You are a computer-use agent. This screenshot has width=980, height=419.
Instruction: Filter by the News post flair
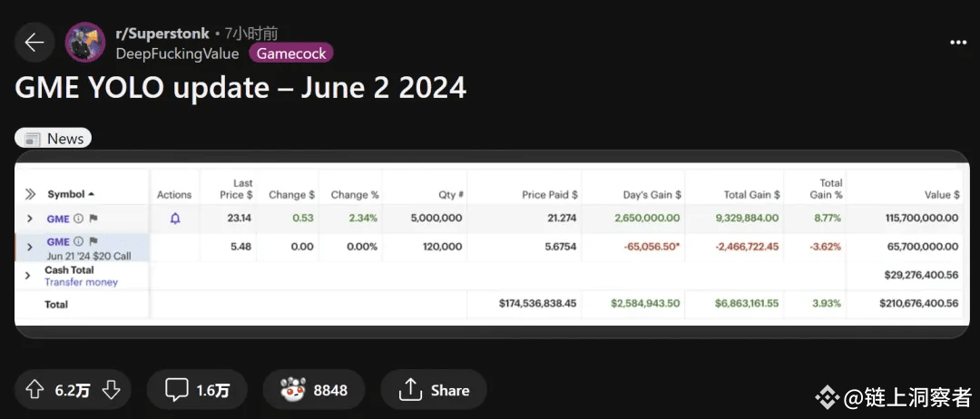pyautogui.click(x=54, y=139)
